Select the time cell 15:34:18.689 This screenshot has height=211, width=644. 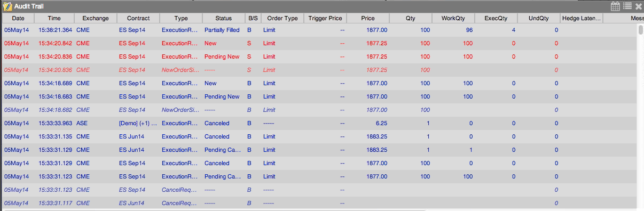tap(56, 83)
